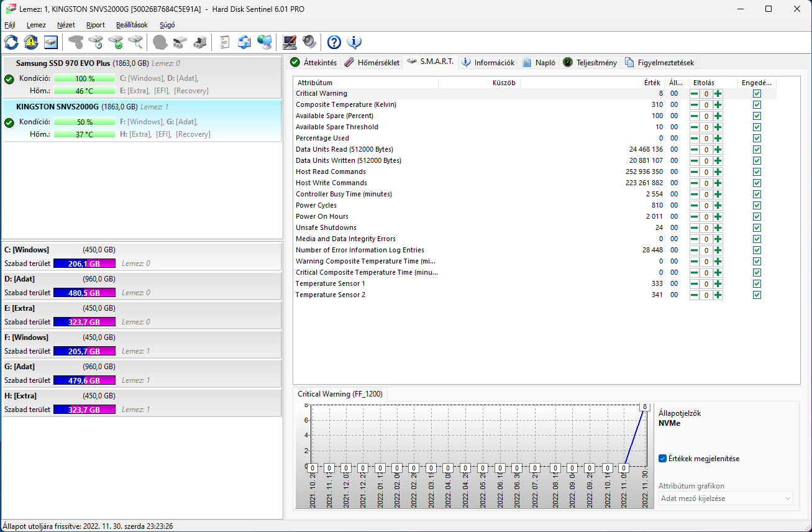Viewport: 812px width, 532px height.
Task: Open the Beállítások menu
Action: (x=132, y=25)
